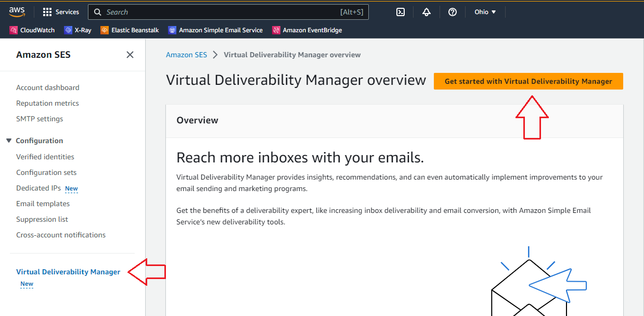644x316 pixels.
Task: Open Elastic Beanstalk from the favorites bar
Action: click(x=129, y=30)
